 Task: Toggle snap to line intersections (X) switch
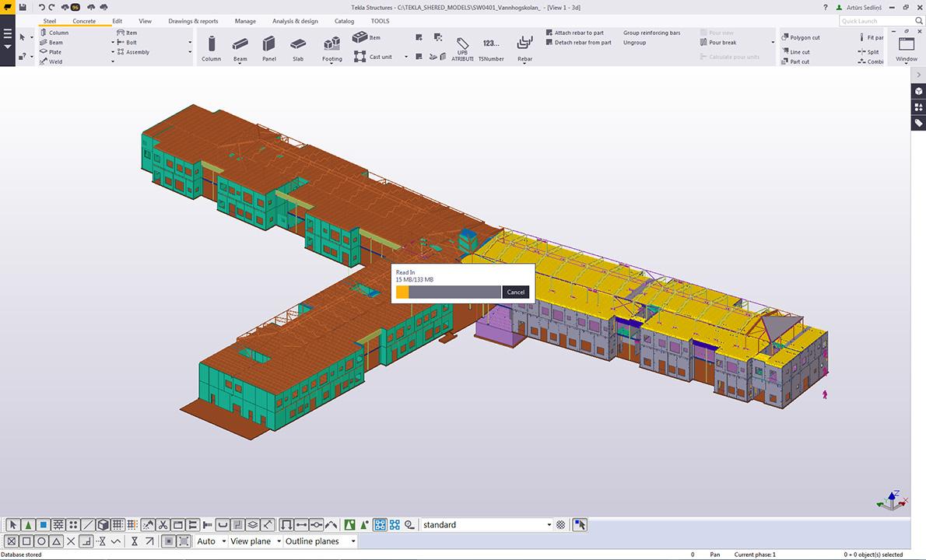point(72,541)
